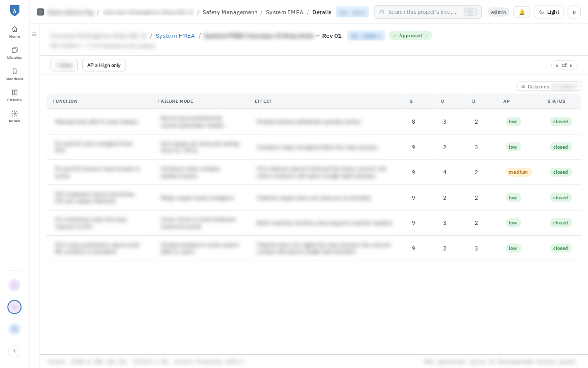Open Home in the sidebar
Image resolution: width=588 pixels, height=368 pixels.
tap(14, 32)
